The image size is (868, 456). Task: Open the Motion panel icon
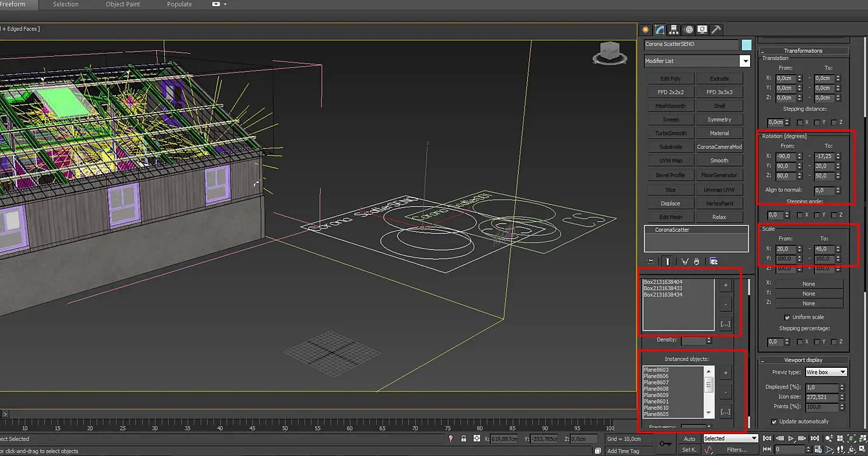pos(688,30)
